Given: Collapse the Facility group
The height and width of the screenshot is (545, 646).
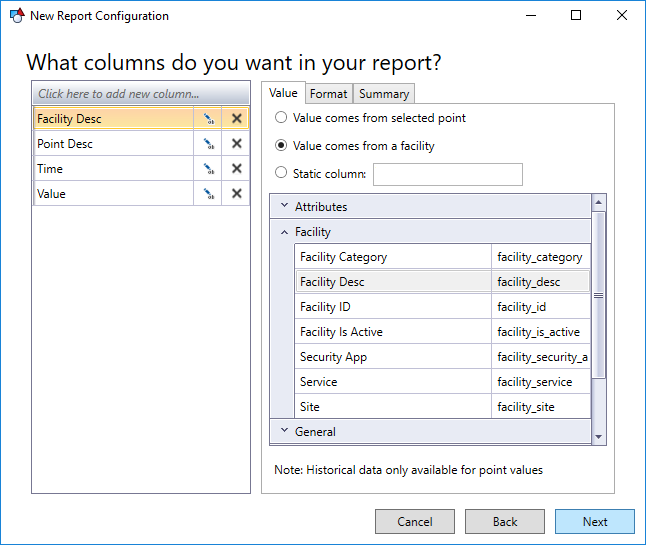Looking at the screenshot, I should click(284, 233).
